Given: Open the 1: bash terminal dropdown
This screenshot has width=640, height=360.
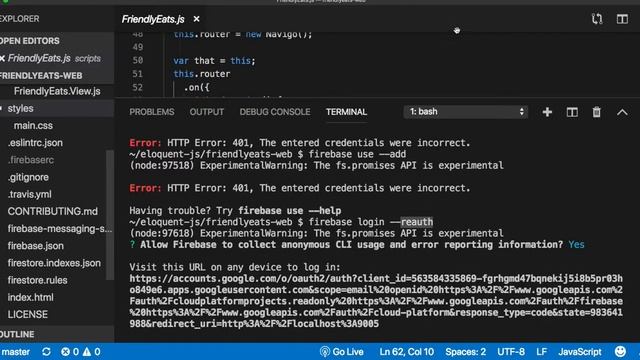Looking at the screenshot, I should (x=465, y=112).
